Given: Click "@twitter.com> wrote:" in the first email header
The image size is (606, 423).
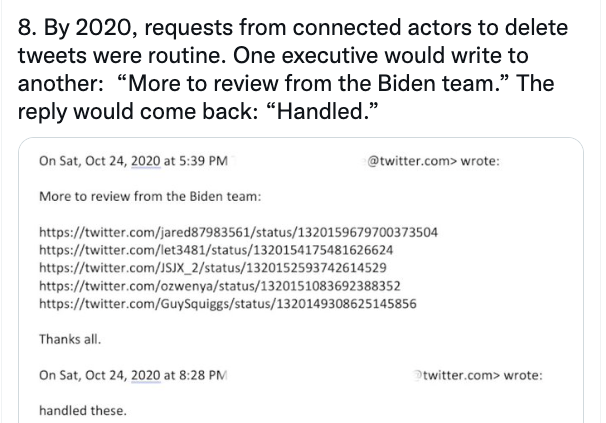Looking at the screenshot, I should coord(432,161).
